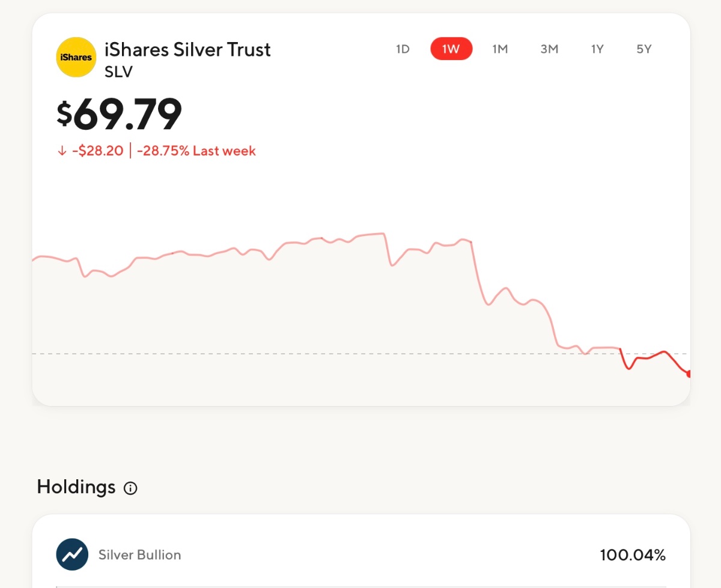This screenshot has width=721, height=588.
Task: Select the highlighted 1W range
Action: (x=451, y=49)
